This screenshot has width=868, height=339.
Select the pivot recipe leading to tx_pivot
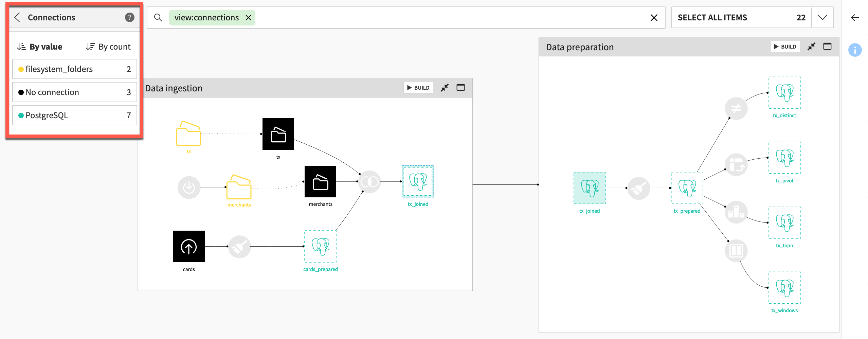(x=736, y=164)
